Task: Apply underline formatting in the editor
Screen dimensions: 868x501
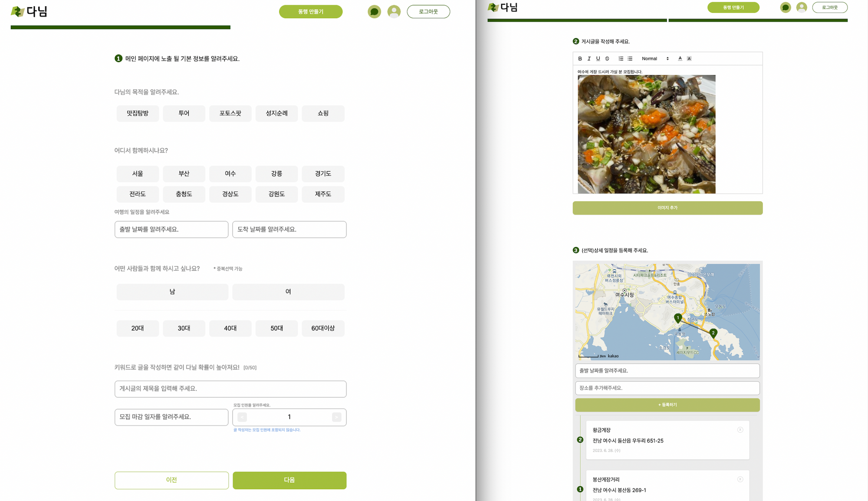Action: pyautogui.click(x=598, y=59)
